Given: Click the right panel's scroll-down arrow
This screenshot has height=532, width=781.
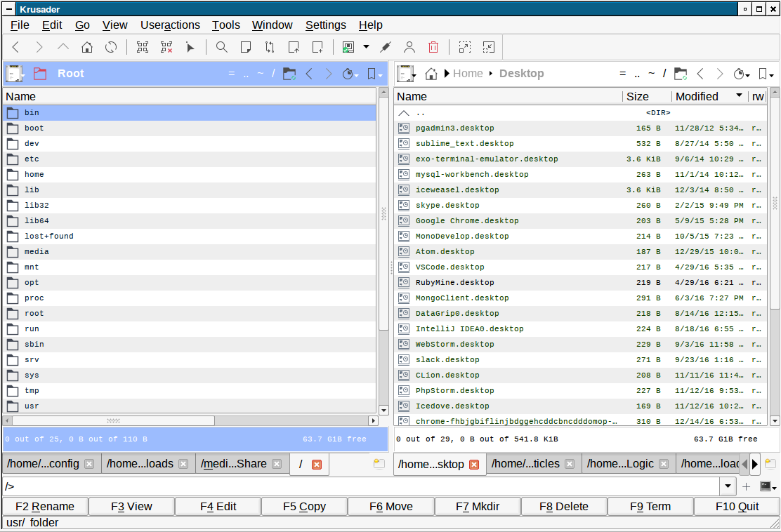Looking at the screenshot, I should [x=775, y=421].
